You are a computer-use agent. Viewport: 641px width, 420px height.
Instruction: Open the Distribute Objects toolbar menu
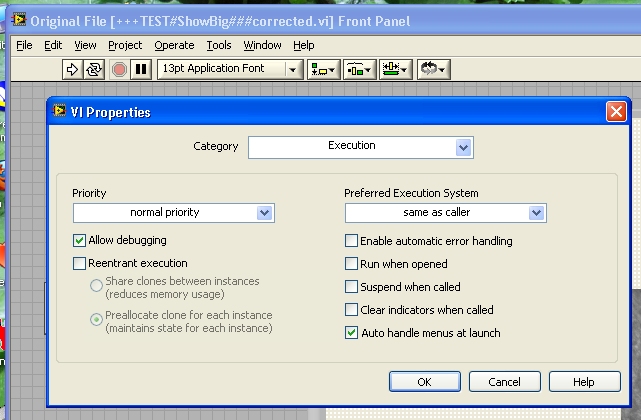point(359,69)
